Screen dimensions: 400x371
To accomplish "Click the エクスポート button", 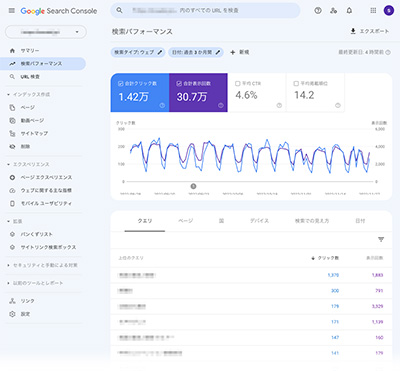I will pos(369,31).
